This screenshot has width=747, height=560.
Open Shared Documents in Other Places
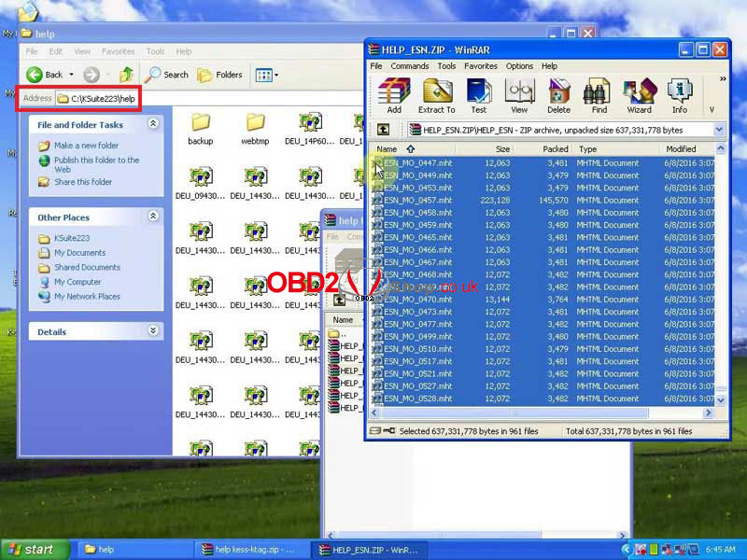coord(87,267)
